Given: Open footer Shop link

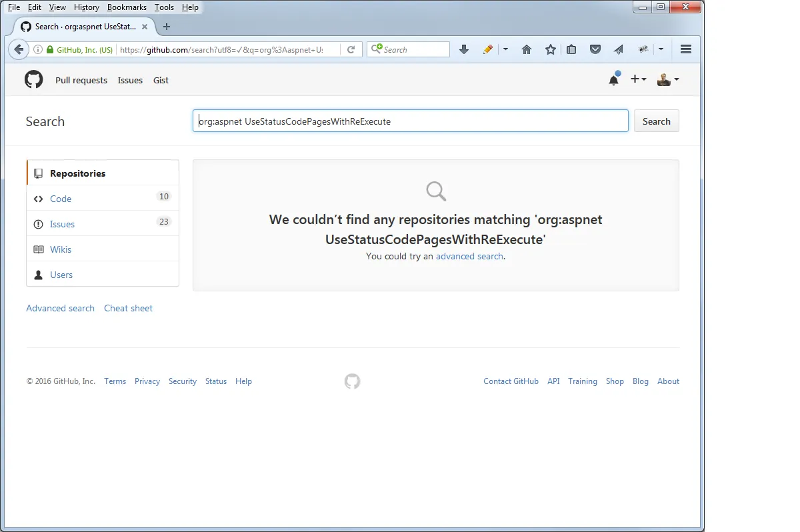Looking at the screenshot, I should pyautogui.click(x=615, y=381).
